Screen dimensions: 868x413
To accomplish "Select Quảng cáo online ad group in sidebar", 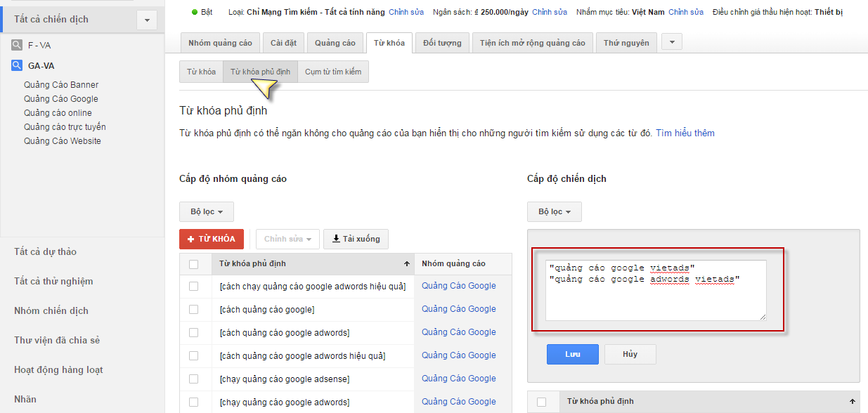I will [x=58, y=112].
